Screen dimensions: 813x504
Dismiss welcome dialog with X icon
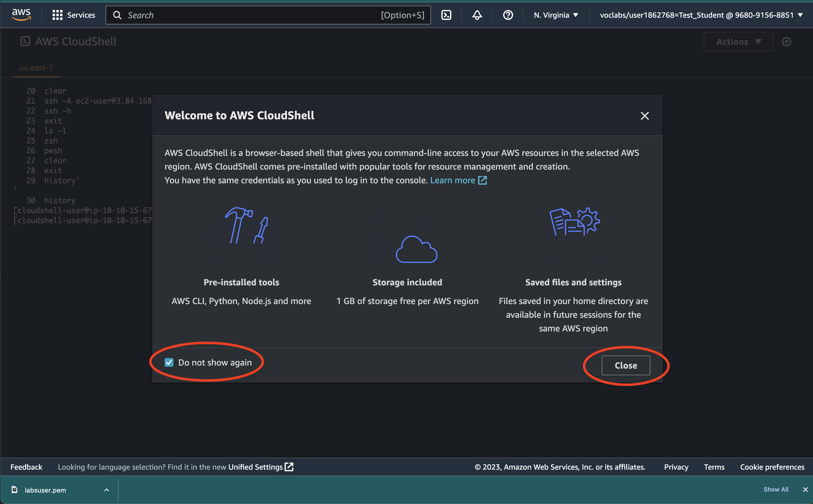tap(645, 116)
